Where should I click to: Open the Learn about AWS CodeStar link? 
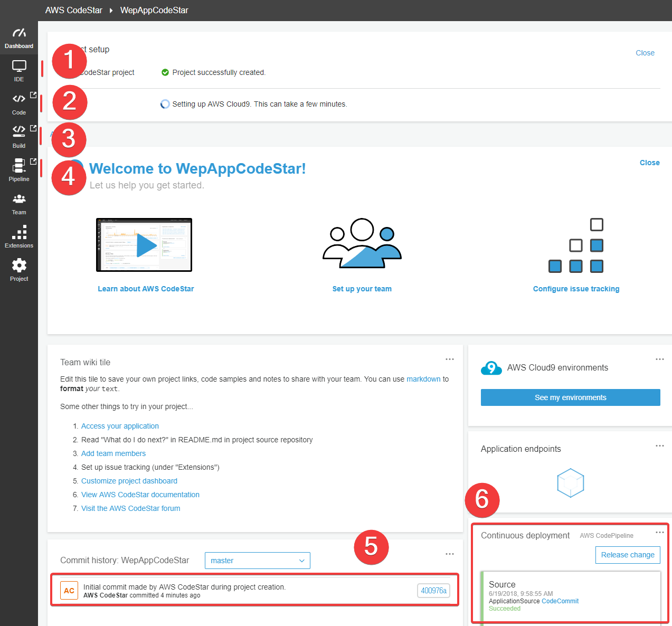(x=146, y=289)
